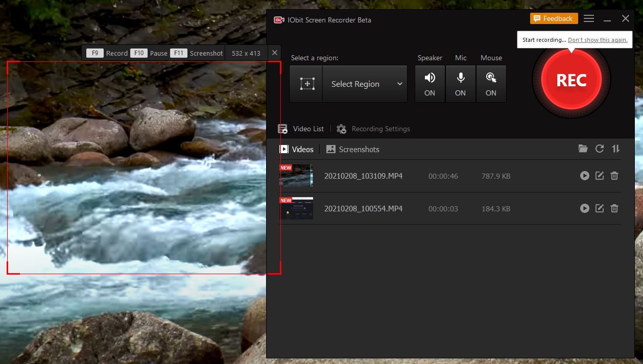The width and height of the screenshot is (643, 364).
Task: Turn off the Speaker audio
Action: pos(430,83)
